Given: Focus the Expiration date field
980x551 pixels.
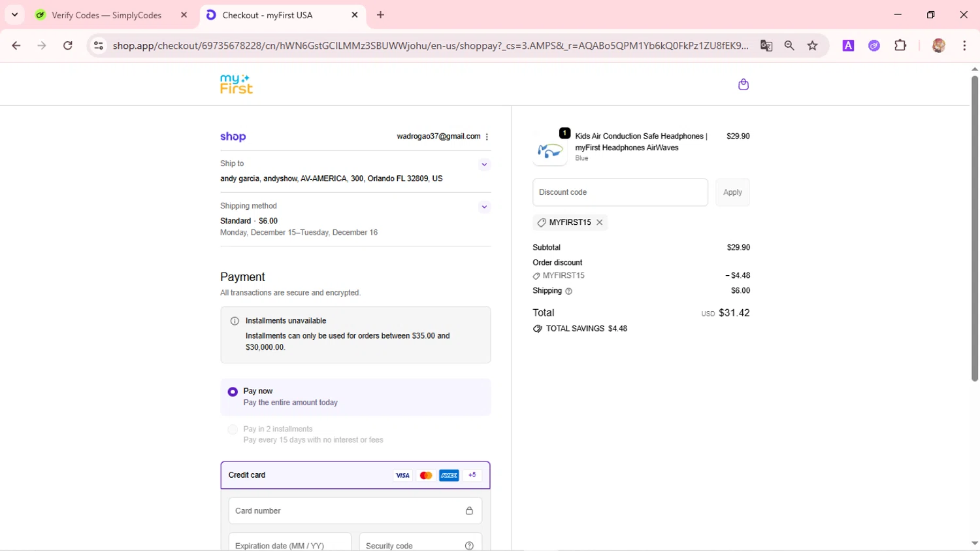Looking at the screenshot, I should tap(290, 543).
